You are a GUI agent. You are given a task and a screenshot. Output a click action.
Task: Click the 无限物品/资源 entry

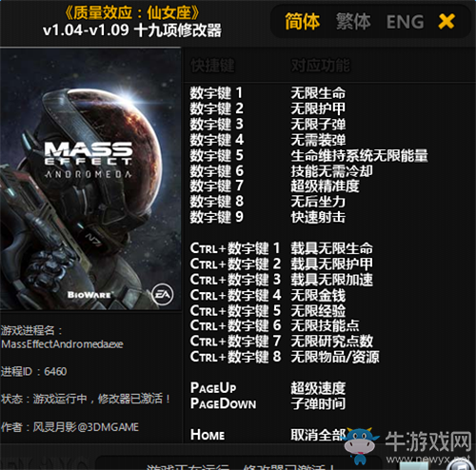(335, 357)
